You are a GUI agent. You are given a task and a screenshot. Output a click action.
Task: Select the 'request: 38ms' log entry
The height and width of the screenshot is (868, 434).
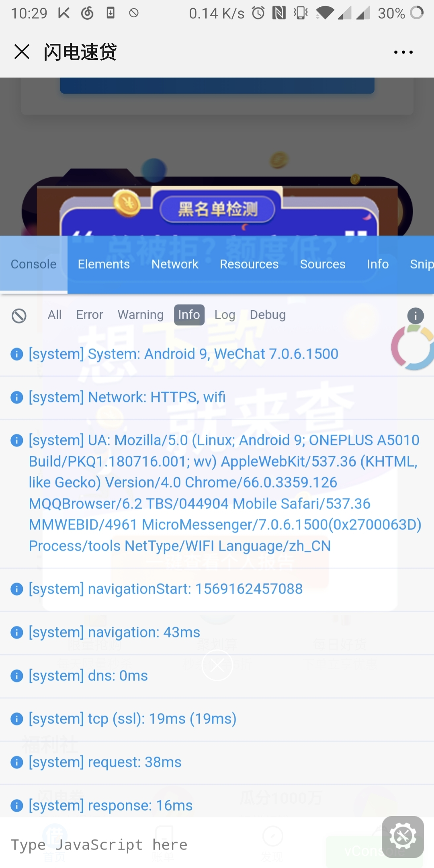coord(217,763)
